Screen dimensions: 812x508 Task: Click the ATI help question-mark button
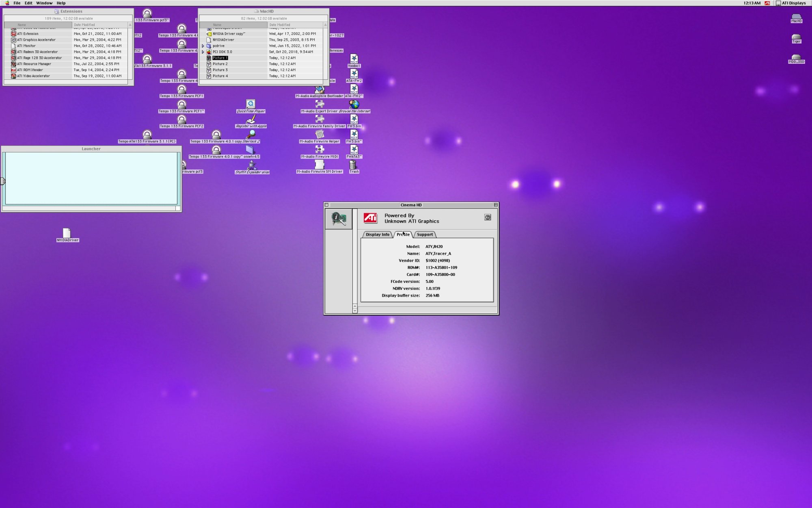point(488,217)
